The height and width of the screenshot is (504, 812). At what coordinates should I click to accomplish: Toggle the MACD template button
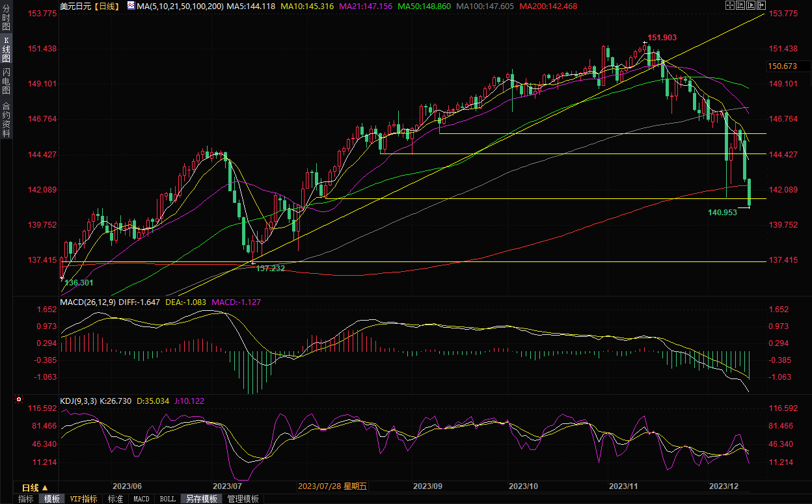[x=141, y=499]
